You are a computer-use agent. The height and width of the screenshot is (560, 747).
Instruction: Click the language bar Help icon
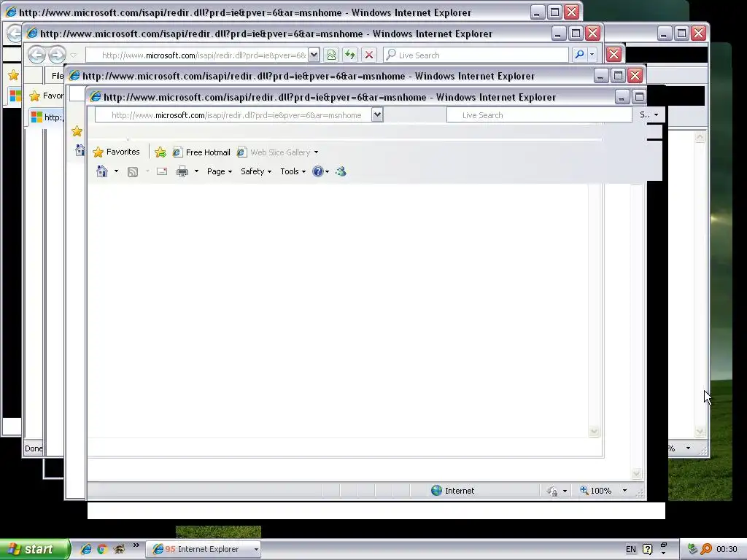click(x=648, y=549)
